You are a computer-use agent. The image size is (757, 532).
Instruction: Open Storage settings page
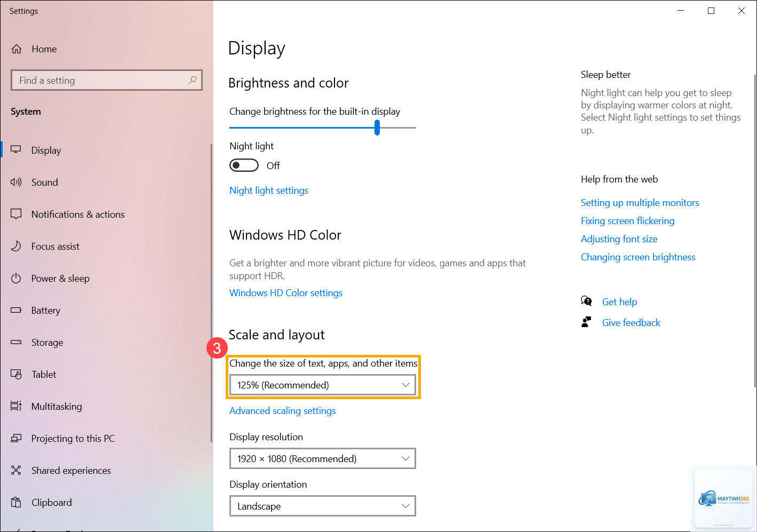coord(47,342)
